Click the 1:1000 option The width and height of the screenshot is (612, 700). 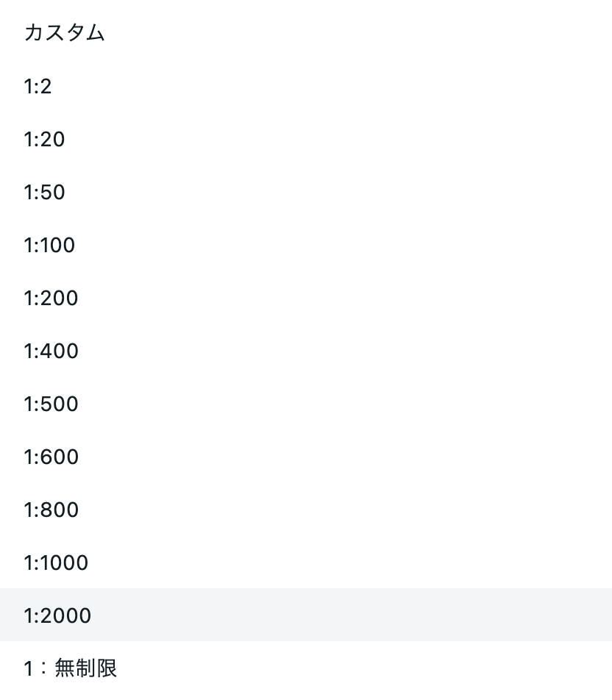tap(306, 562)
